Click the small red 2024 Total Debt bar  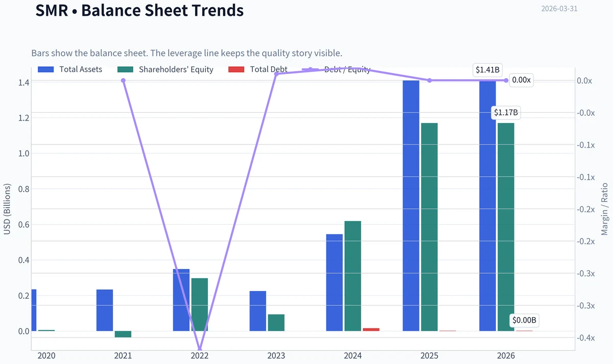tap(371, 329)
